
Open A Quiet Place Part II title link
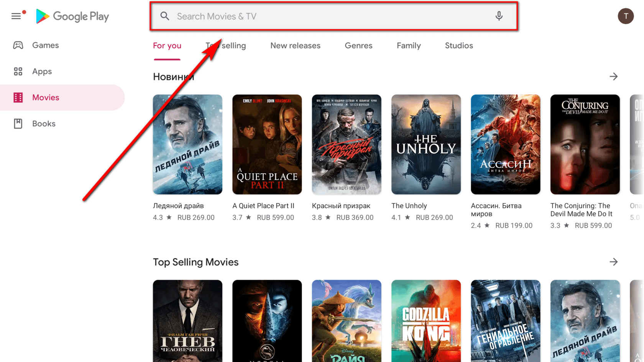263,206
